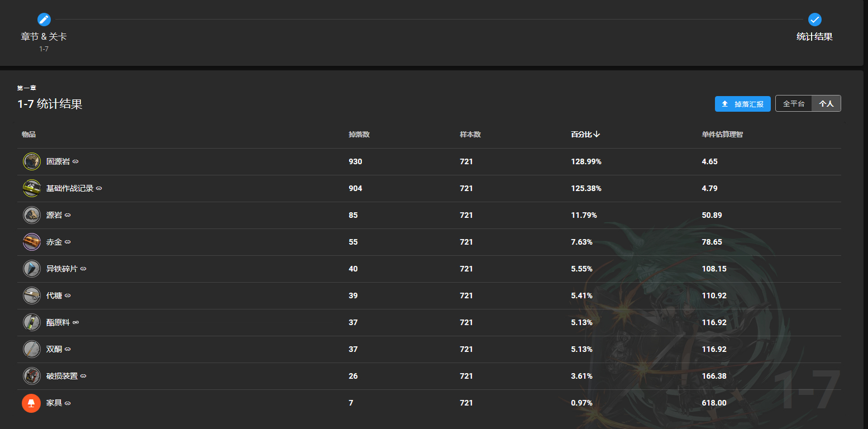Image resolution: width=868 pixels, height=429 pixels.
Task: Click the 基础作战记录 item icon
Action: (31, 188)
